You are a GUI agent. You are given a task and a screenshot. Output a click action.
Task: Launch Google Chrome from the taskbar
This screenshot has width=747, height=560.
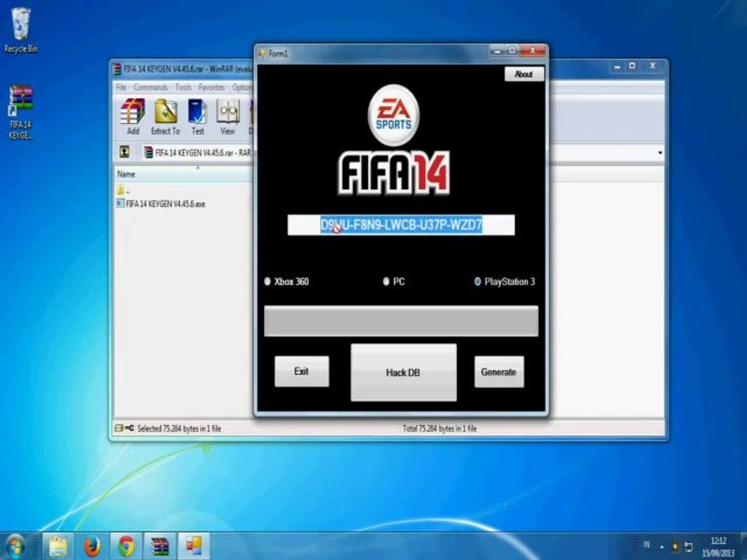tap(126, 546)
